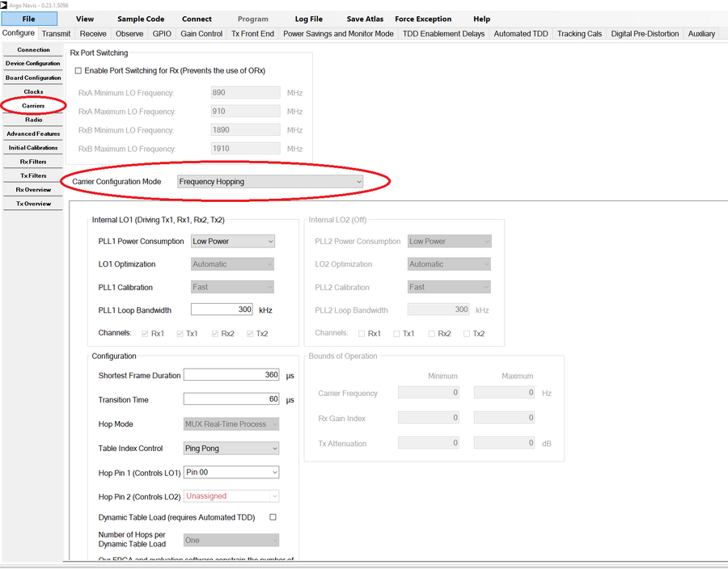Screen dimensions: 728x569
Task: Open the Radio configuration page
Action: tap(32, 119)
